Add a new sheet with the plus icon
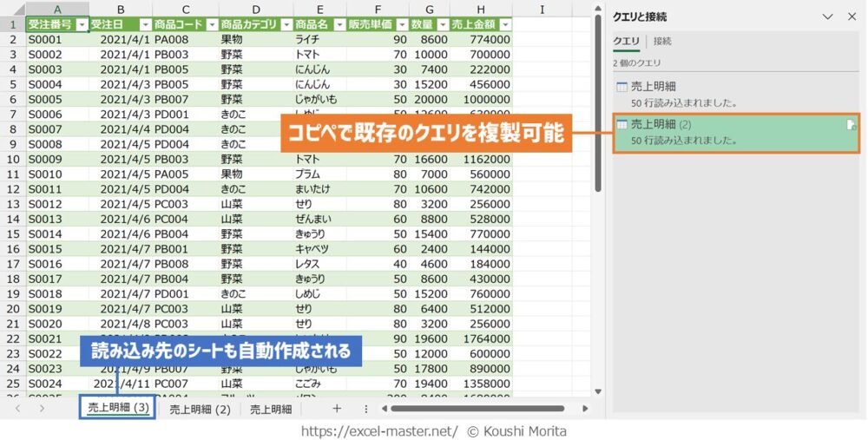The width and height of the screenshot is (868, 440). pyautogui.click(x=337, y=409)
